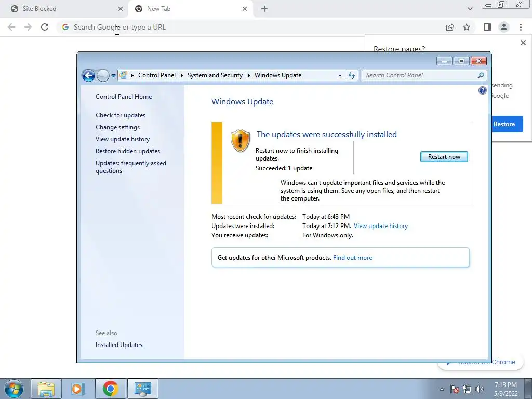Click Chrome back button
This screenshot has width=532, height=399.
pyautogui.click(x=11, y=27)
